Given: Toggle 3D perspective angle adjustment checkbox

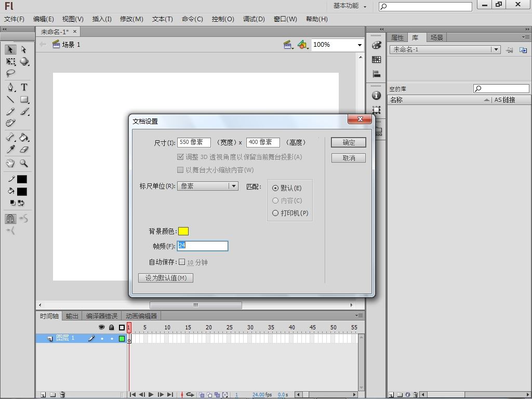Looking at the screenshot, I should (x=180, y=157).
